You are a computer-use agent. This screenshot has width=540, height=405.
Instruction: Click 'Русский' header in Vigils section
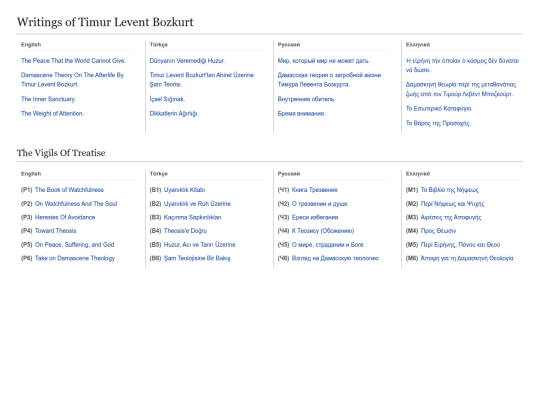289,174
